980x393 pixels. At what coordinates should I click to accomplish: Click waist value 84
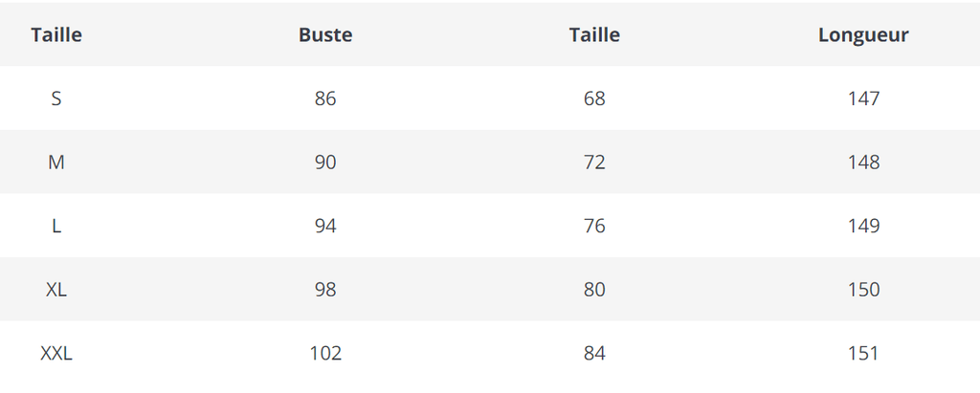pyautogui.click(x=594, y=354)
